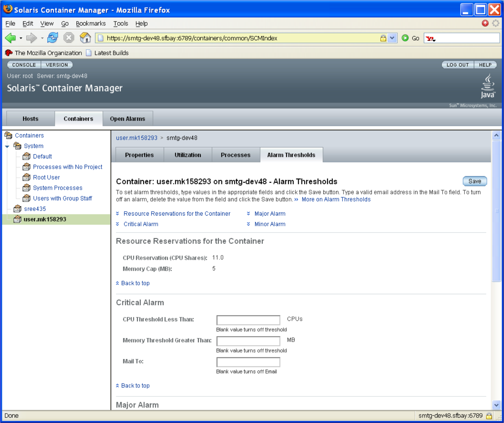
Task: Select Users with Group Staff tree item
Action: coord(63,198)
